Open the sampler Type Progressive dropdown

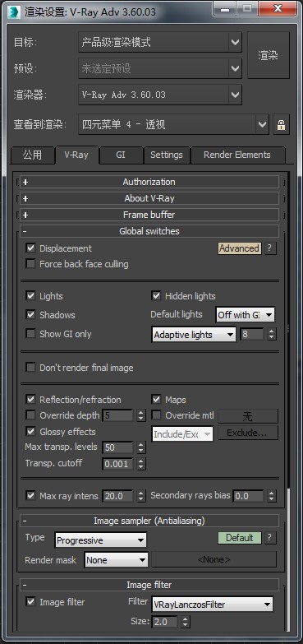[x=100, y=540]
